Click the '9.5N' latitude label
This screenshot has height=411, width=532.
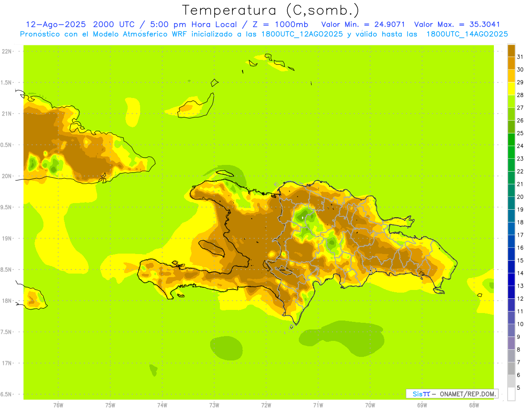(x=6, y=207)
